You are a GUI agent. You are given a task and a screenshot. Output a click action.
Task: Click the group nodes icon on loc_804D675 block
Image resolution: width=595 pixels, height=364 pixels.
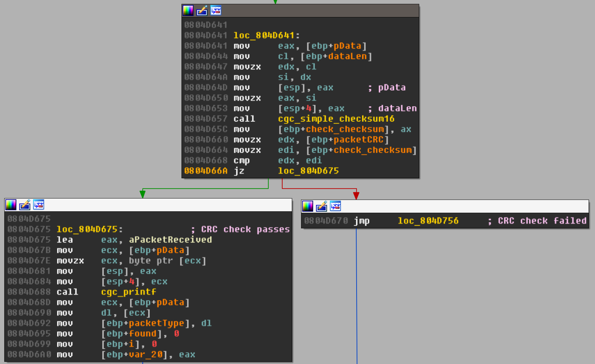point(39,205)
